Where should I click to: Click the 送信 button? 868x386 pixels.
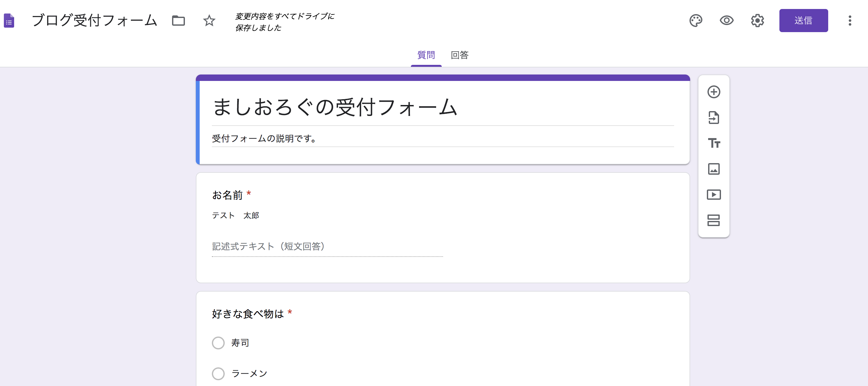pyautogui.click(x=803, y=21)
